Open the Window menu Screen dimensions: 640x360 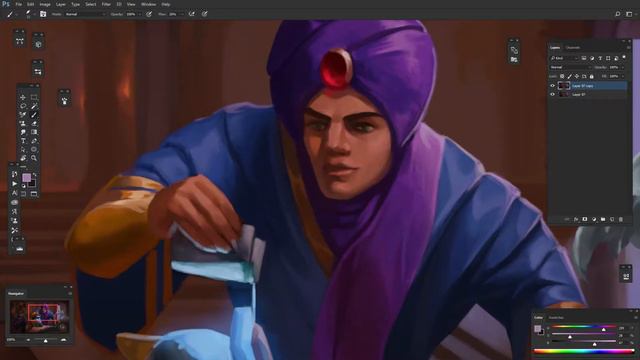pos(148,4)
